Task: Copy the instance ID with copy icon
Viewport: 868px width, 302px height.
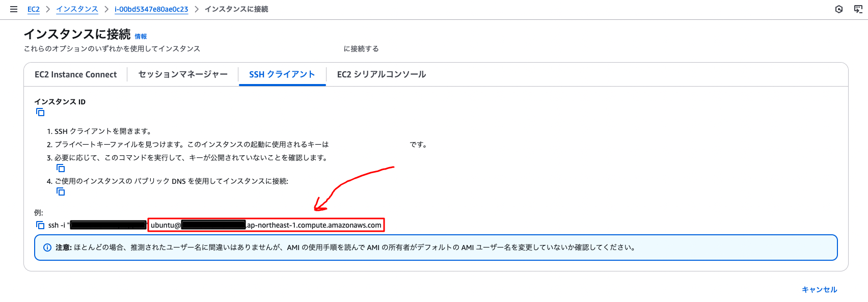Action: tap(40, 113)
